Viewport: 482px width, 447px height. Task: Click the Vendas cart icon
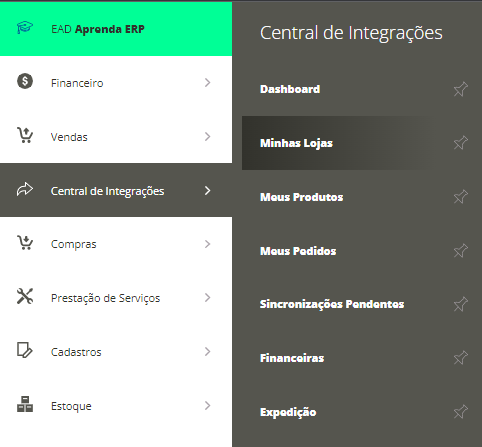(25, 135)
